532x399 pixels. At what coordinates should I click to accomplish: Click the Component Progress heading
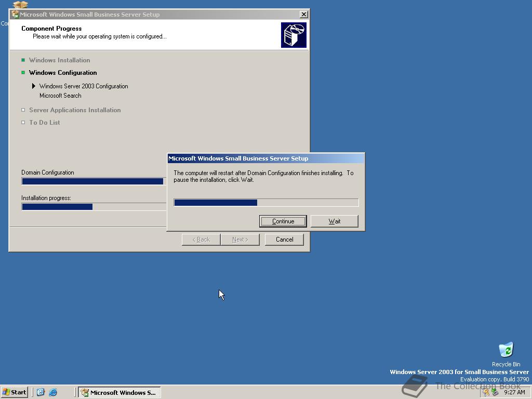[51, 29]
